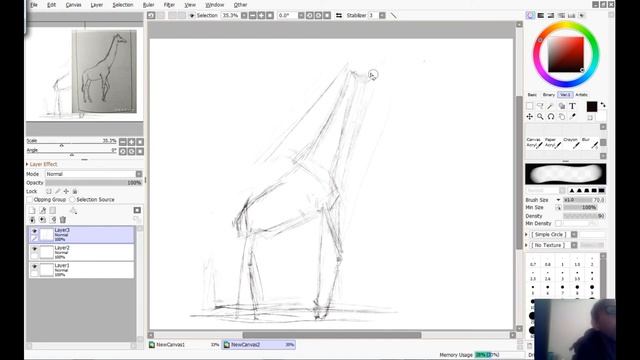640x360 pixels.
Task: Select the Hand tool
Action: tap(562, 117)
